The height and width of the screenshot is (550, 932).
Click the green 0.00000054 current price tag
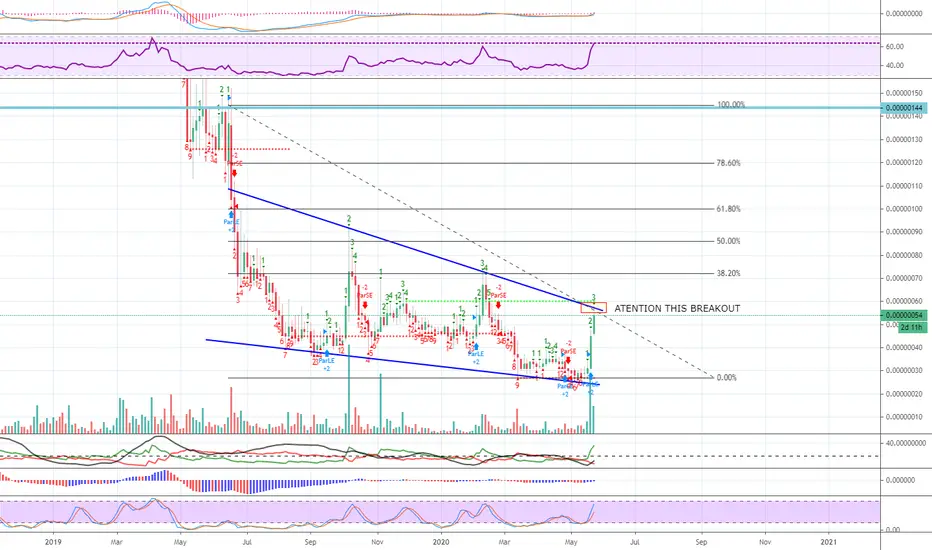coord(904,315)
